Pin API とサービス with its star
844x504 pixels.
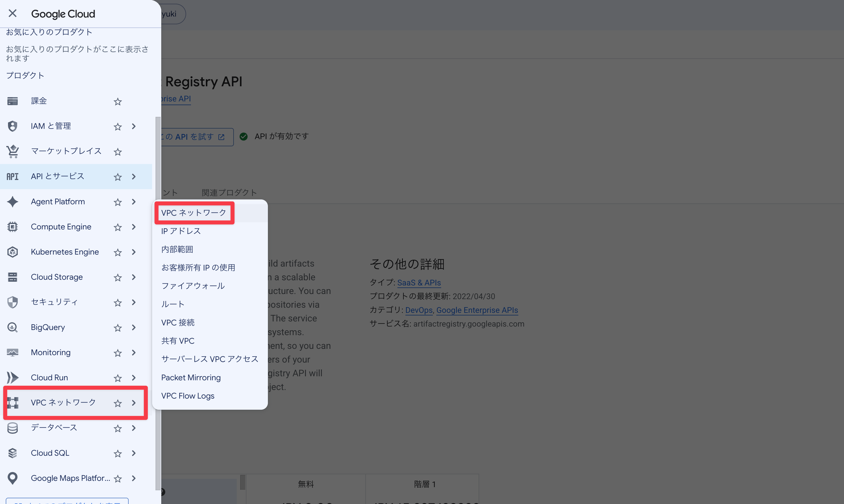(118, 177)
